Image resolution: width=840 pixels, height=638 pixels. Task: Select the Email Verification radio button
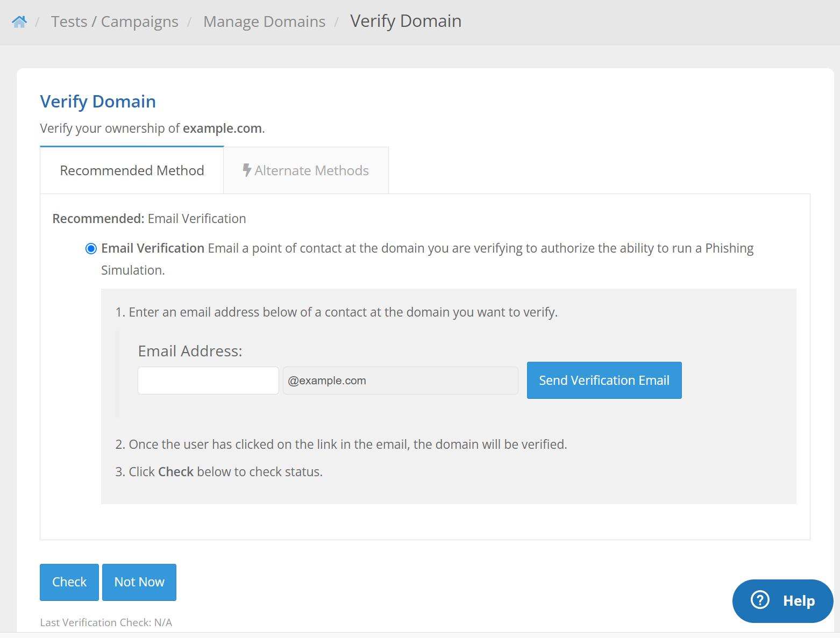point(91,248)
